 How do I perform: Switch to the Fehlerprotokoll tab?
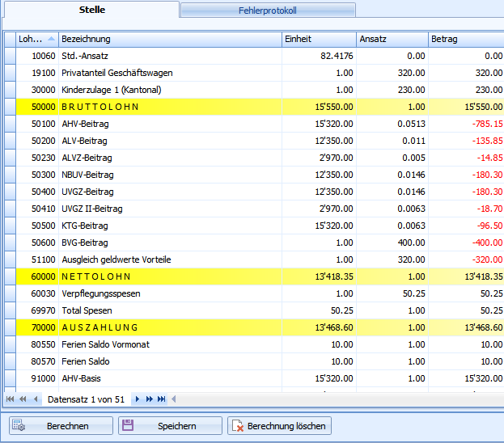268,11
